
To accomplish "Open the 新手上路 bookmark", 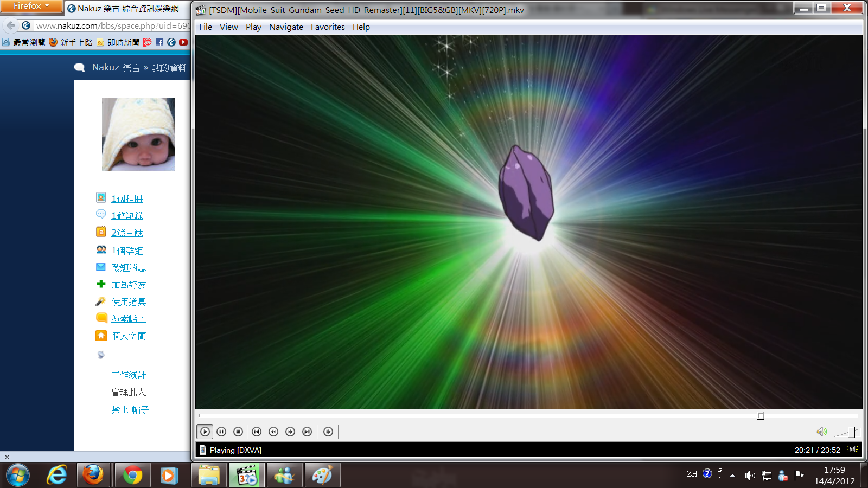I will pyautogui.click(x=71, y=42).
